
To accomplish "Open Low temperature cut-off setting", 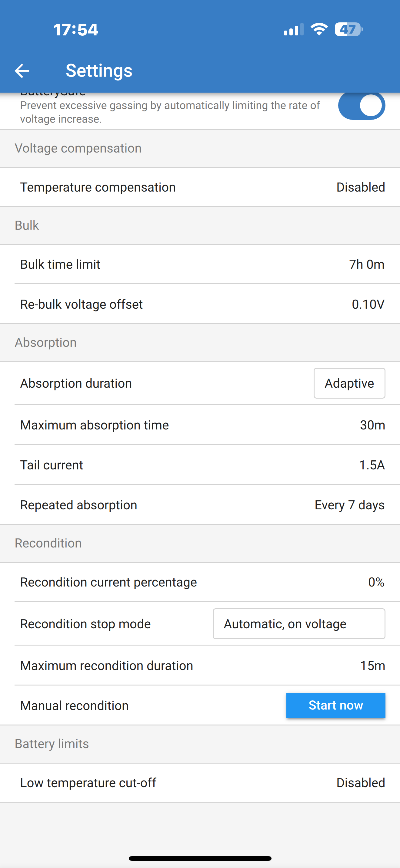I will click(x=200, y=782).
